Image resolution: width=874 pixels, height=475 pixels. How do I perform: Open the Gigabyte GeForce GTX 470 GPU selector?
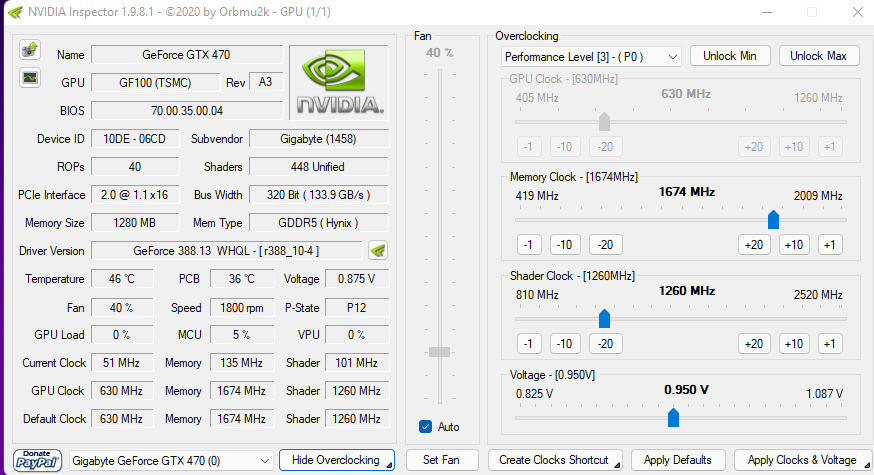(x=171, y=461)
